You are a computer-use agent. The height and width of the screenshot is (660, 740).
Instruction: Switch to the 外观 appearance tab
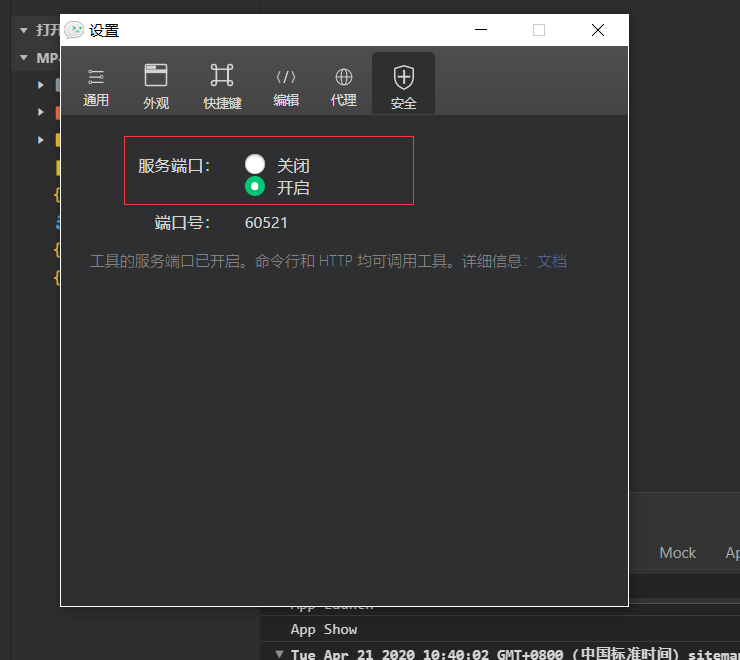click(x=156, y=87)
